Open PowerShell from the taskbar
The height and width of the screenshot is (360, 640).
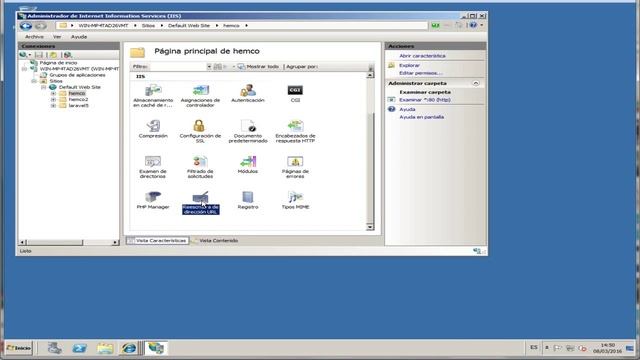pos(80,348)
